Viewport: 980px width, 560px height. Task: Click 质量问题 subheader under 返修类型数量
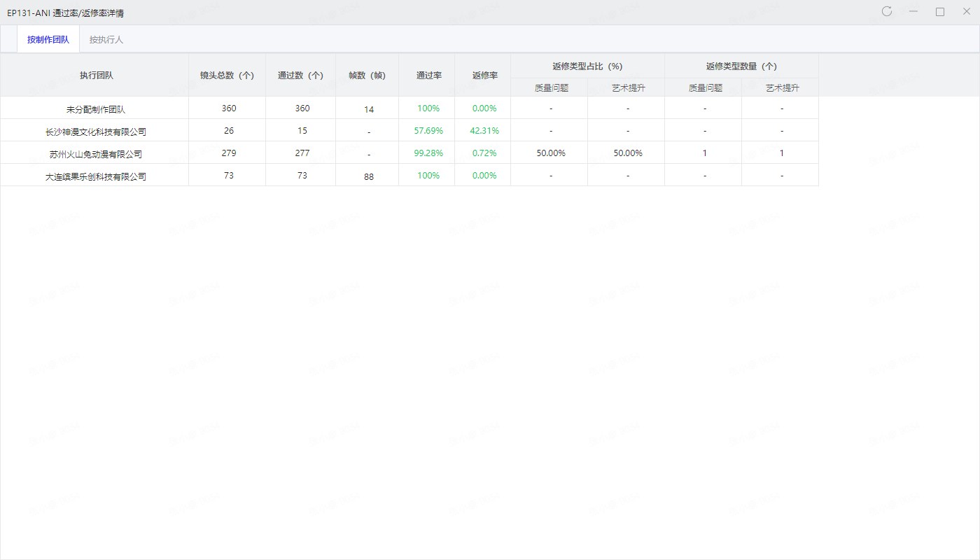705,88
